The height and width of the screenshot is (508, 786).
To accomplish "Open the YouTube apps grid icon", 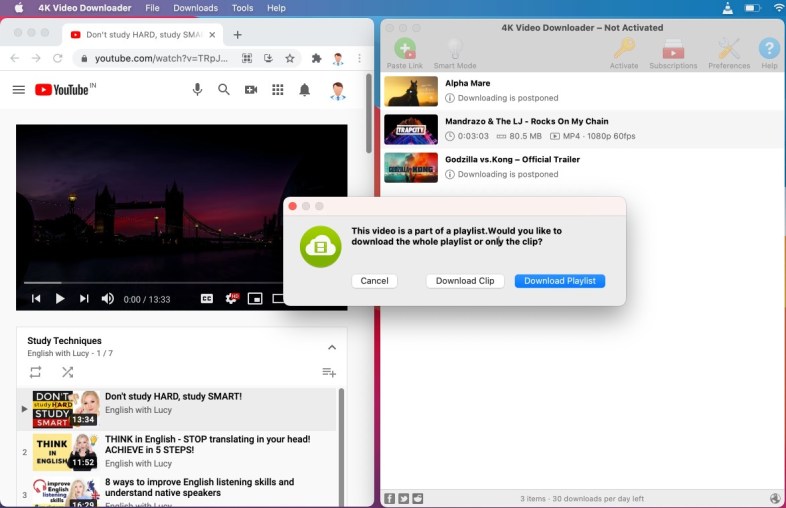I will pos(278,90).
